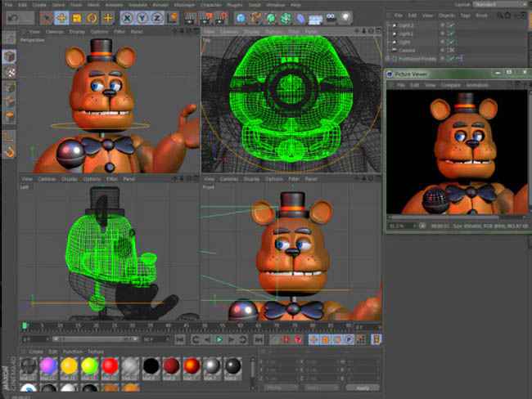Open the Layout dropdown at top right
532x399 pixels.
pyautogui.click(x=500, y=4)
